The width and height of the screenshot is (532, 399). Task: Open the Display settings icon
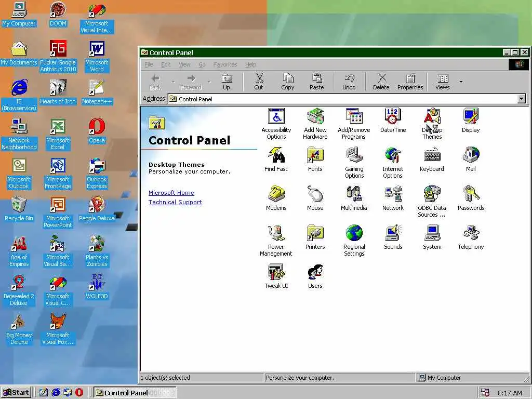click(471, 120)
